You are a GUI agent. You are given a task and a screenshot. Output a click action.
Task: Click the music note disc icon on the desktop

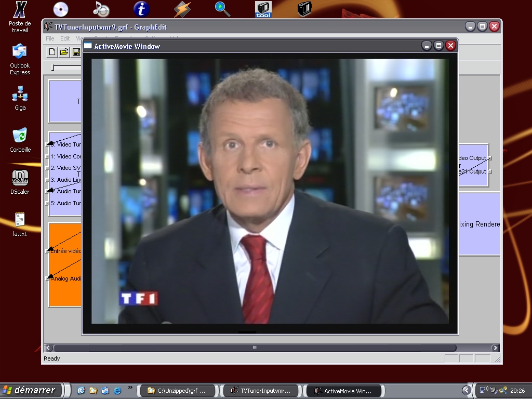point(101,9)
